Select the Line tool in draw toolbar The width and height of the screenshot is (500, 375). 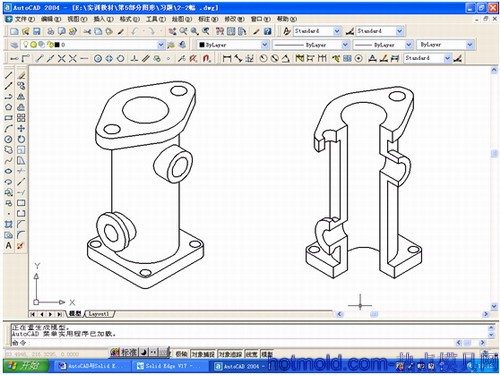(9, 75)
